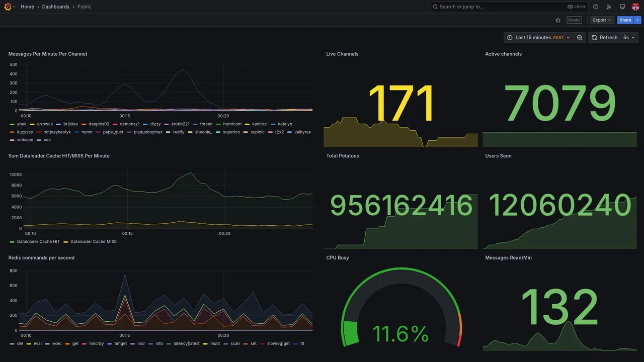Screen dimensions: 644x362
Task: Expand the 5s refresh interval dropdown
Action: point(629,38)
